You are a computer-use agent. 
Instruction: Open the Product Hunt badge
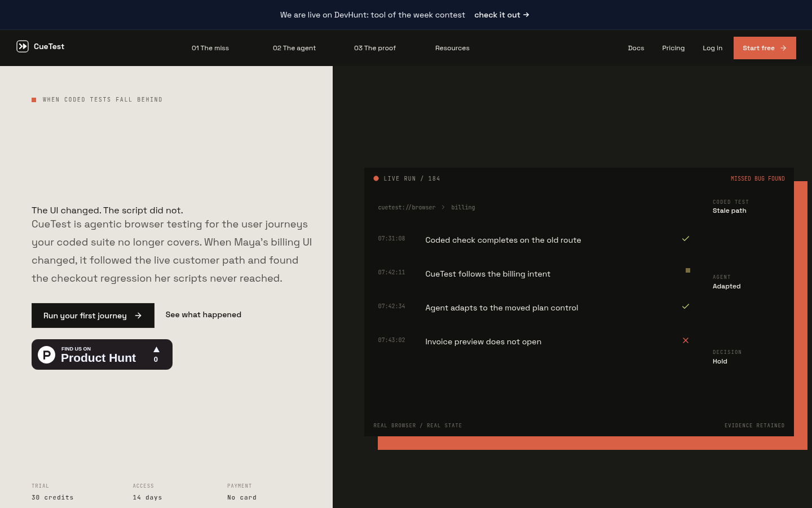pos(102,354)
